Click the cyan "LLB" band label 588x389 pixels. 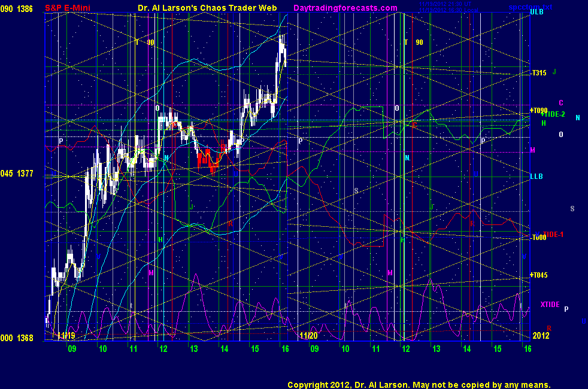pyautogui.click(x=537, y=176)
